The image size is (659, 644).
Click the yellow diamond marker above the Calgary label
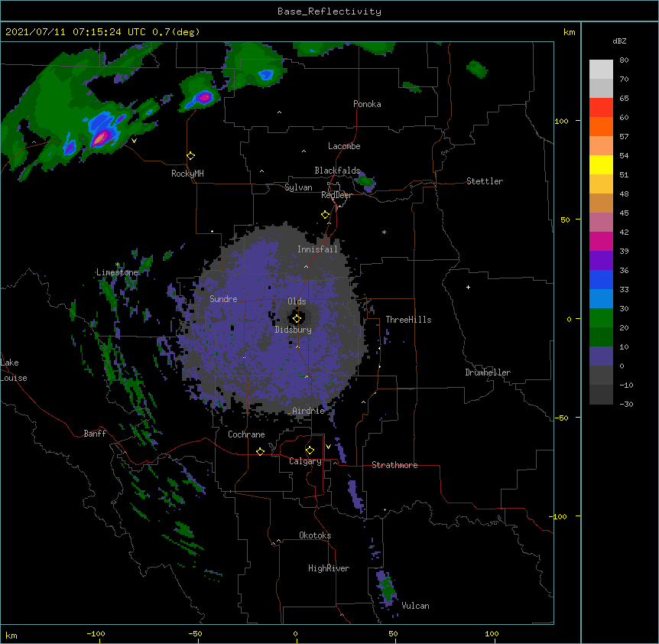coord(310,450)
